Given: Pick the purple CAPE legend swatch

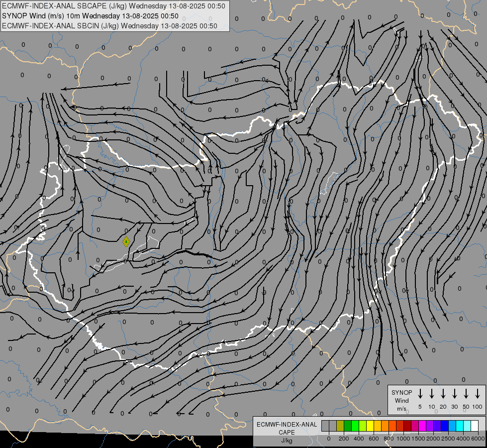Looking at the screenshot, I should tap(430, 426).
